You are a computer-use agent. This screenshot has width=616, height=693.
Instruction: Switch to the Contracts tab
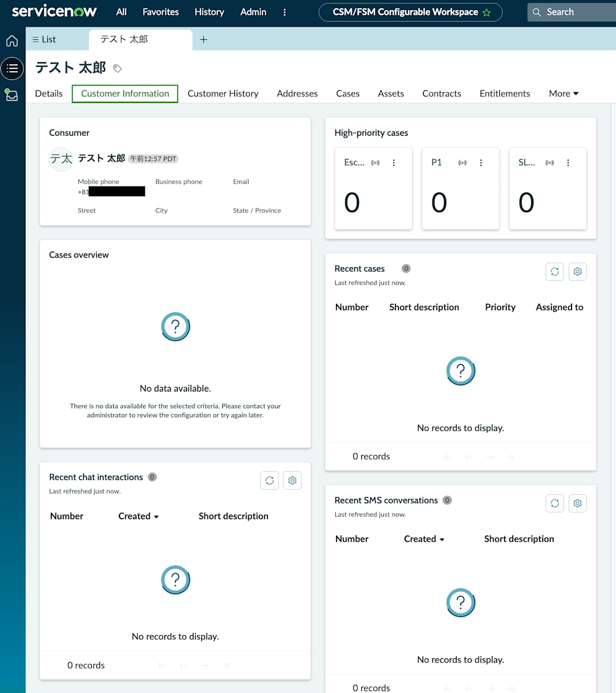click(x=442, y=94)
